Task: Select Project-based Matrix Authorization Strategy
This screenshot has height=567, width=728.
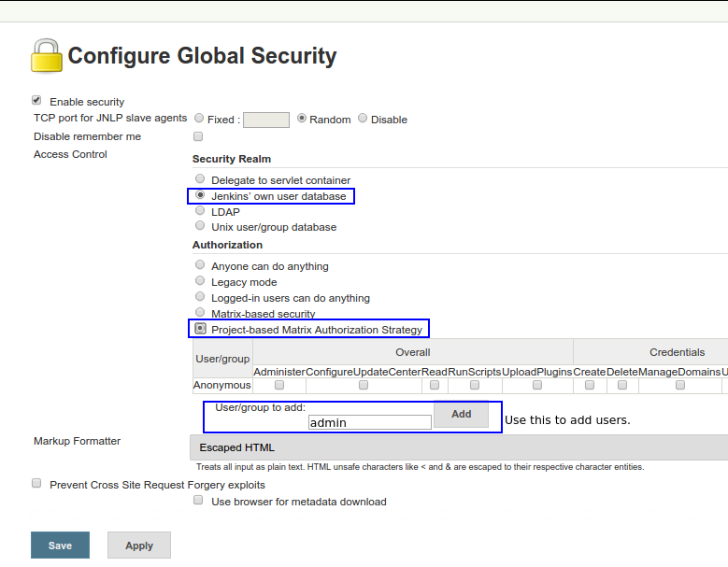Action: click(x=200, y=329)
